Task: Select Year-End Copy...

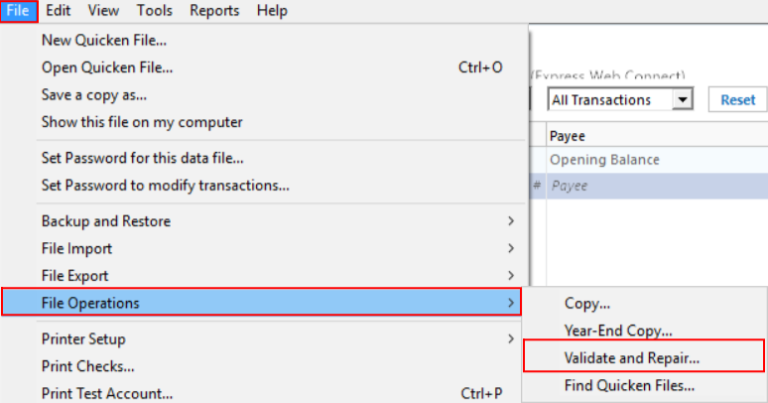Action: tap(645, 331)
